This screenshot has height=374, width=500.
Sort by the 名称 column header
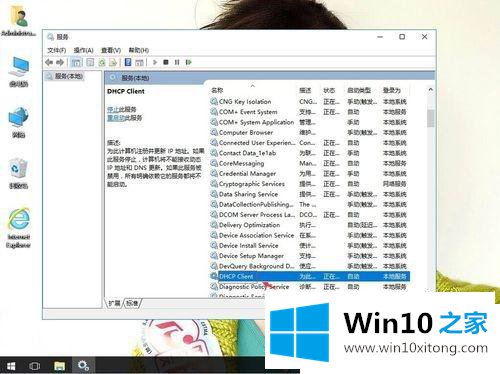[217, 90]
